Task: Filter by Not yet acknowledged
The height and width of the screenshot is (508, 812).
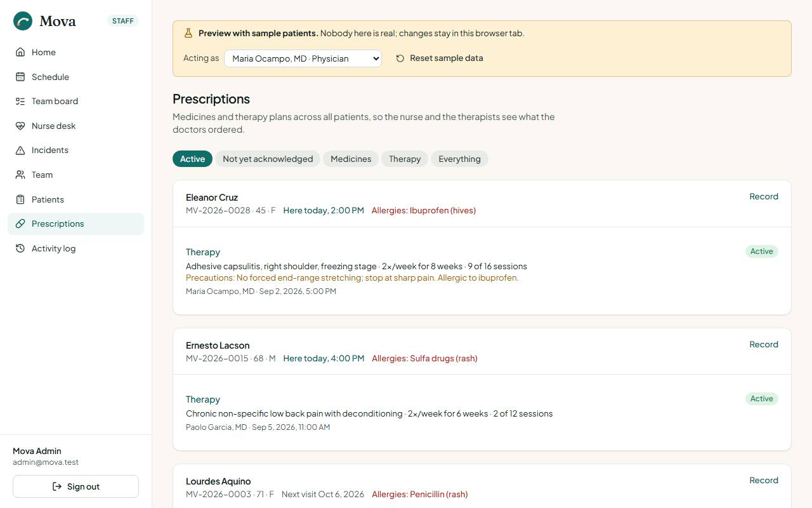Action: [x=268, y=159]
